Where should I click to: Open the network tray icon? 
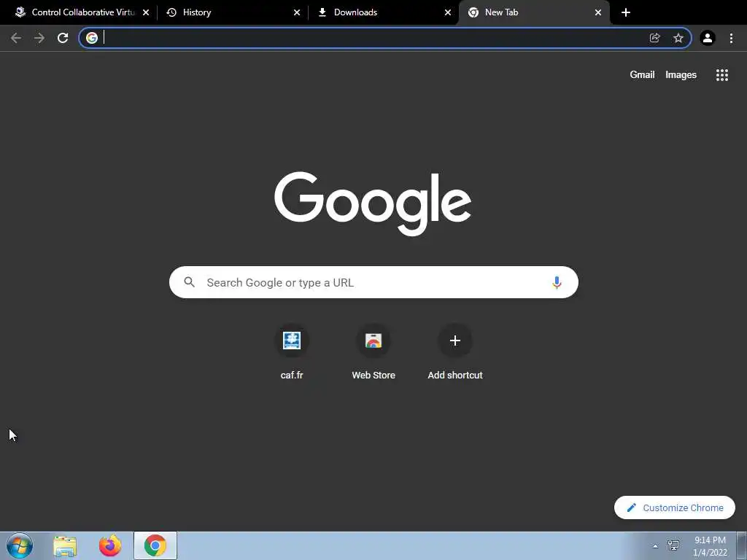pyautogui.click(x=673, y=545)
